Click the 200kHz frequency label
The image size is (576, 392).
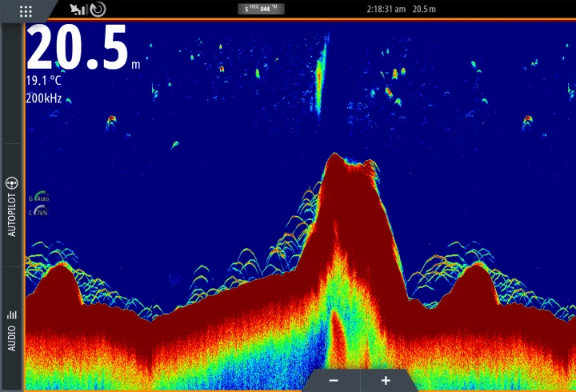tap(45, 98)
